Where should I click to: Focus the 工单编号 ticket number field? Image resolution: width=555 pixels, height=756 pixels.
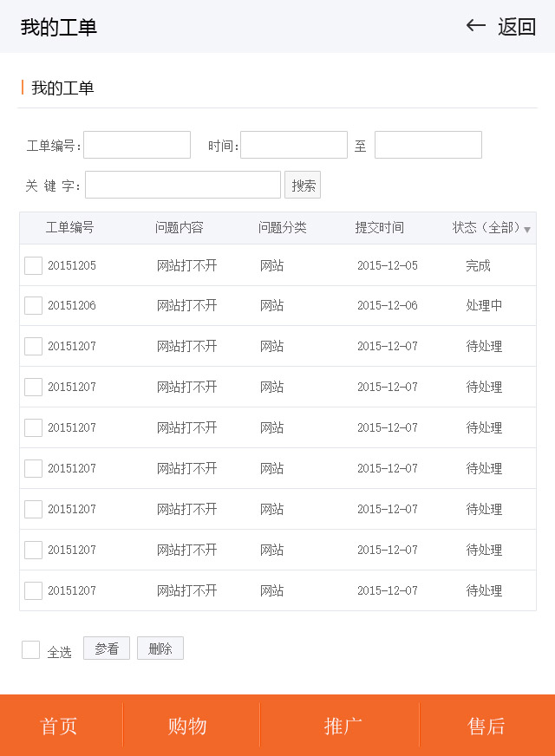[137, 145]
